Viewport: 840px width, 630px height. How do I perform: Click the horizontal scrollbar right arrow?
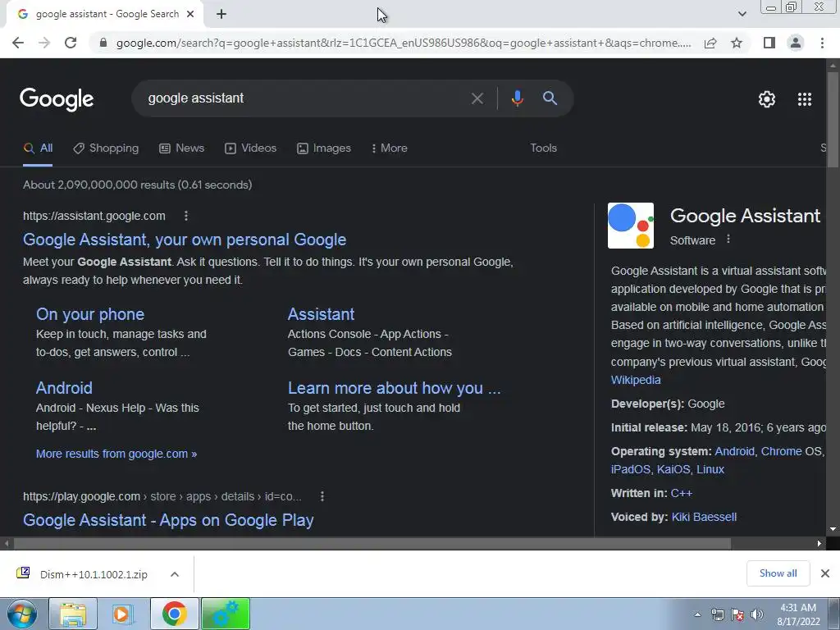[x=819, y=544]
